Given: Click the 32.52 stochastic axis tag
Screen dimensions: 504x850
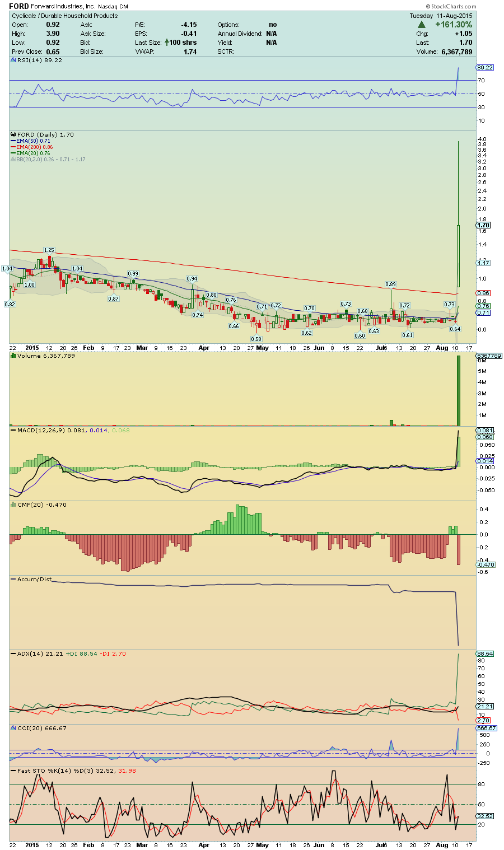Looking at the screenshot, I should coord(485,816).
